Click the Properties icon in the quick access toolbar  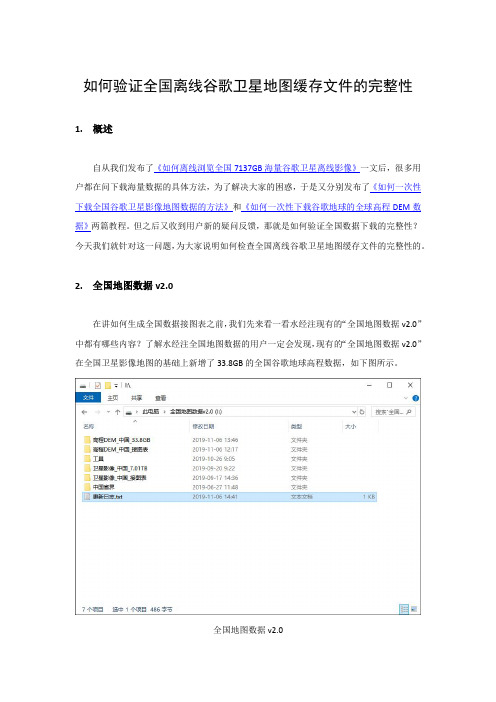(98, 385)
